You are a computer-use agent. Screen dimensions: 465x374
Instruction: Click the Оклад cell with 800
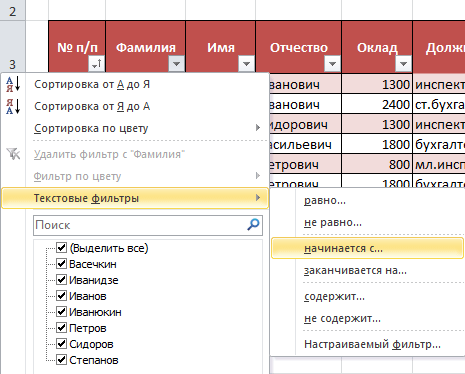[377, 164]
